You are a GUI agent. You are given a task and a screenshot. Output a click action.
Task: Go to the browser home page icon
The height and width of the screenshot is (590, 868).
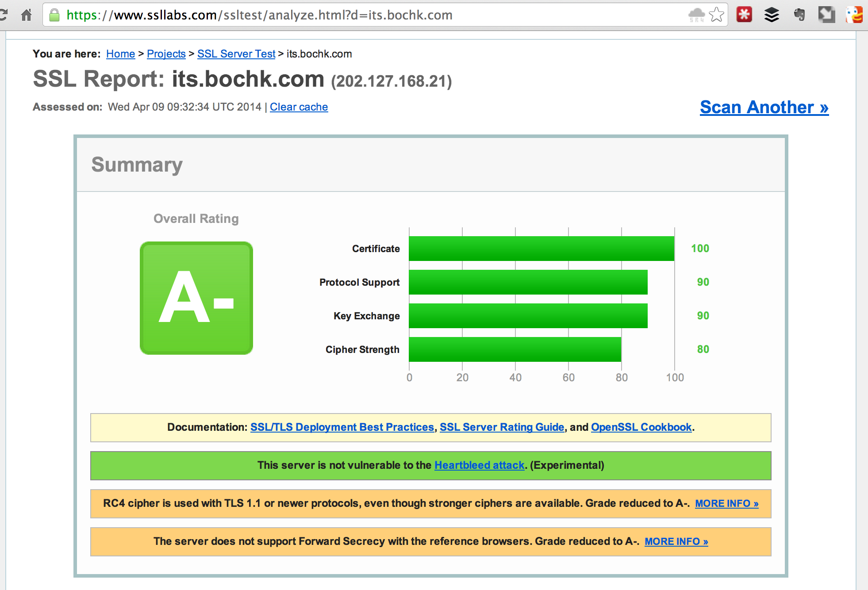[x=27, y=15]
